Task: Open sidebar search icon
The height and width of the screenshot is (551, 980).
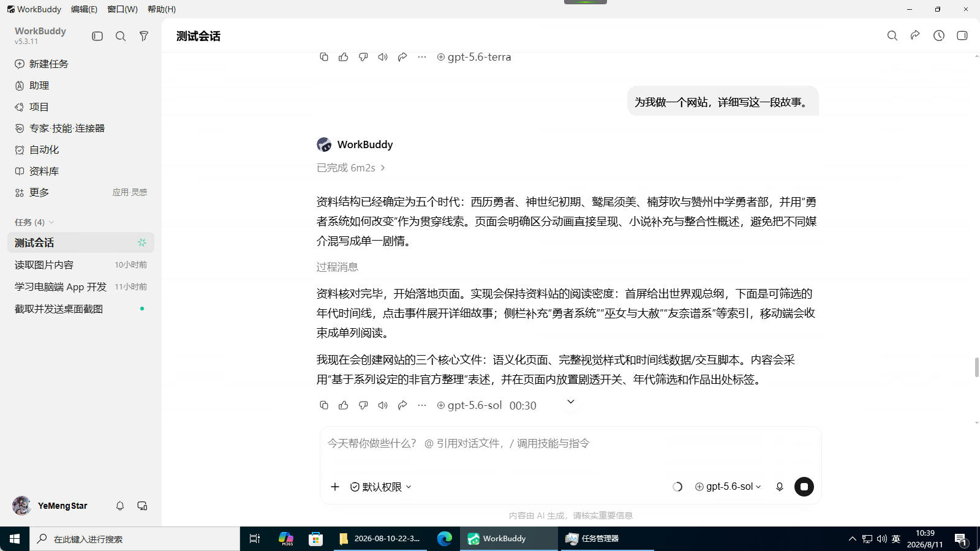Action: 121,36
